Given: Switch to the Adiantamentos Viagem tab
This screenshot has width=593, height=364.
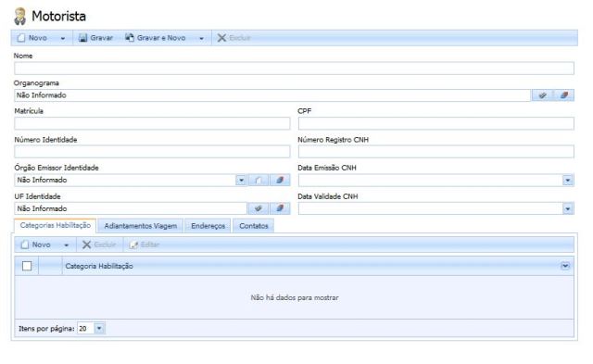Looking at the screenshot, I should [140, 226].
